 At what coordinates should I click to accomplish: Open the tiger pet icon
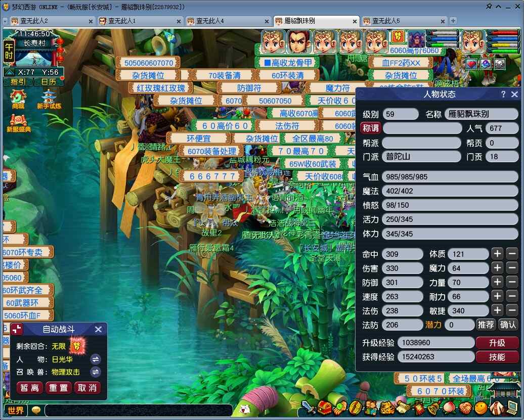tap(387, 407)
